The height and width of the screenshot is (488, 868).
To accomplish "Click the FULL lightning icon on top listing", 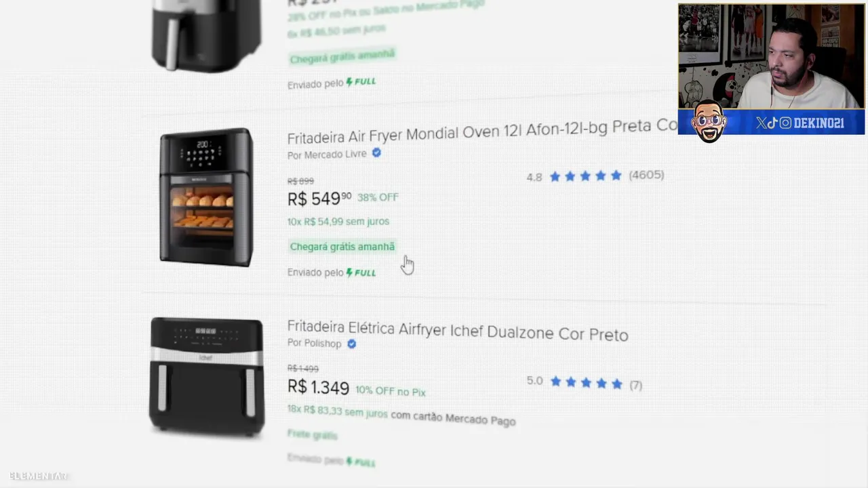I will 349,82.
